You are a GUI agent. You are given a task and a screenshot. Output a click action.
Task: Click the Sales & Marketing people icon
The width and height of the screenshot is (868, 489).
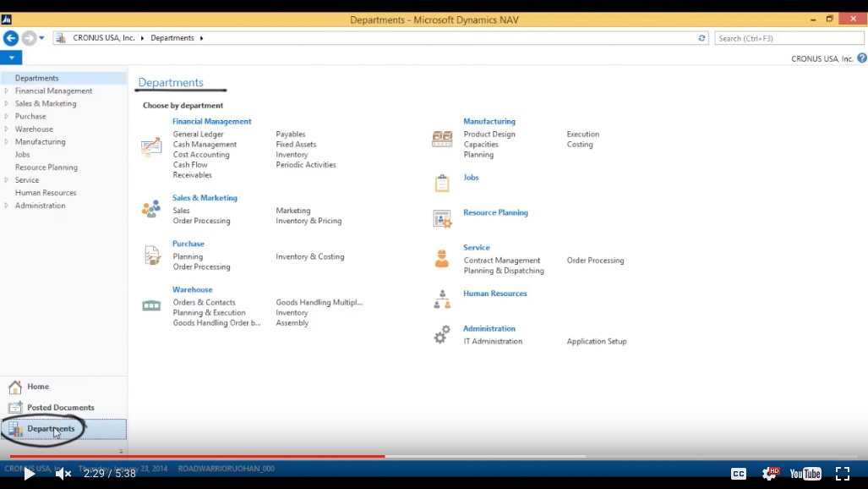pyautogui.click(x=150, y=209)
